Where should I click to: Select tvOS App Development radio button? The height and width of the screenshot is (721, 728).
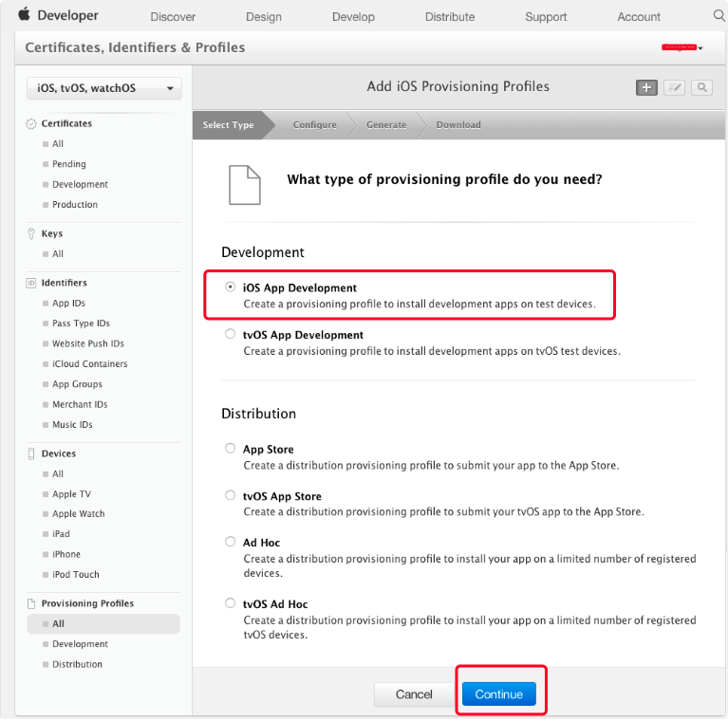(230, 334)
